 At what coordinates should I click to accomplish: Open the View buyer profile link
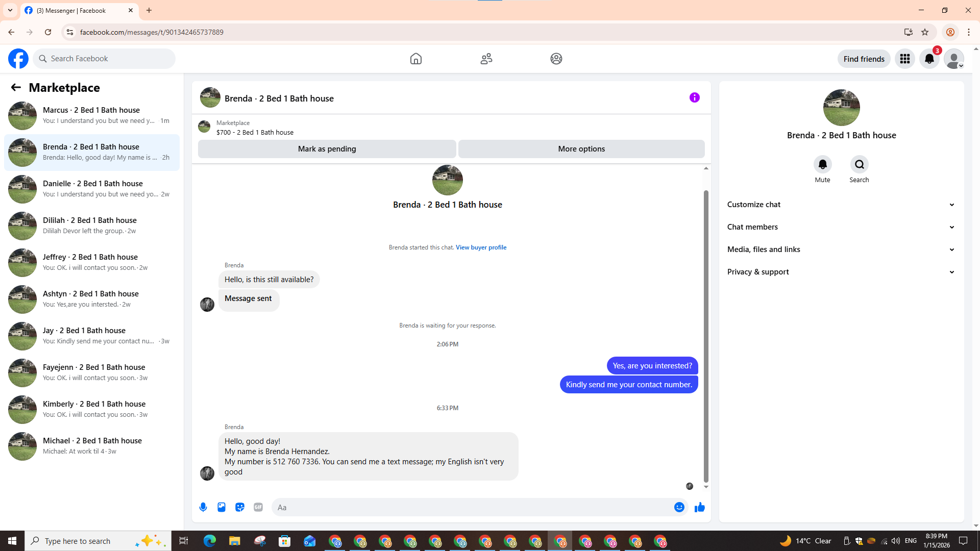pyautogui.click(x=481, y=247)
